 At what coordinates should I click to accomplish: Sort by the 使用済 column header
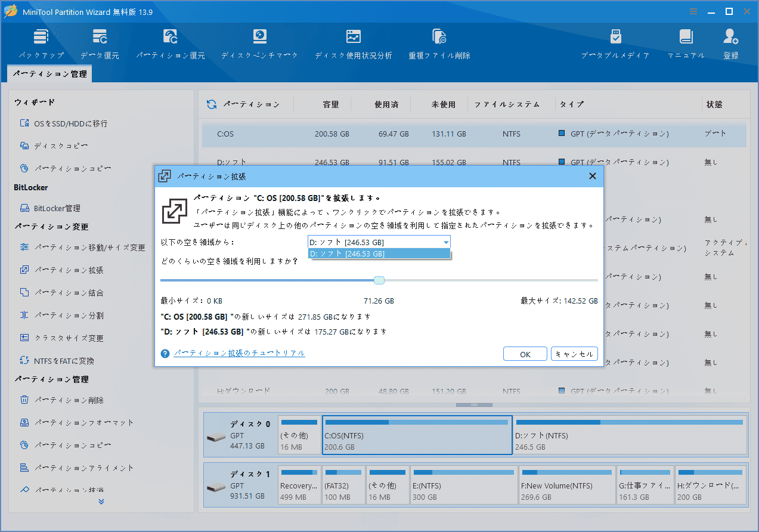(386, 104)
